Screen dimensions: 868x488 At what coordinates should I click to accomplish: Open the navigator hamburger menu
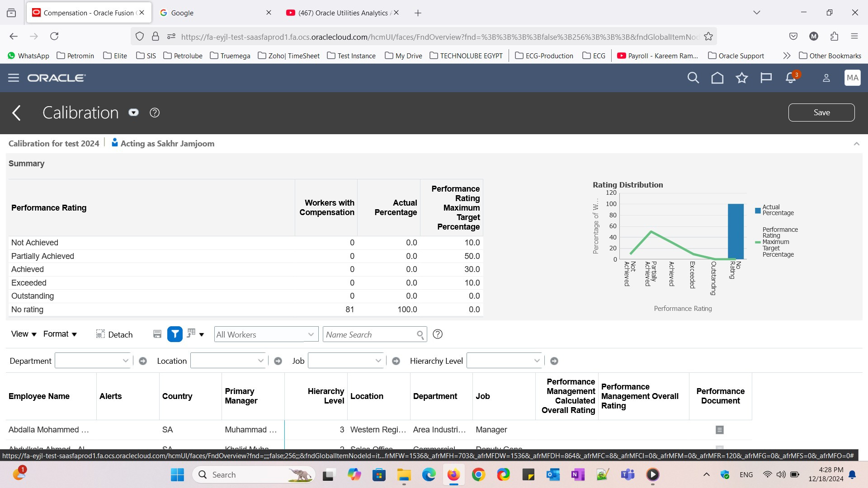14,78
